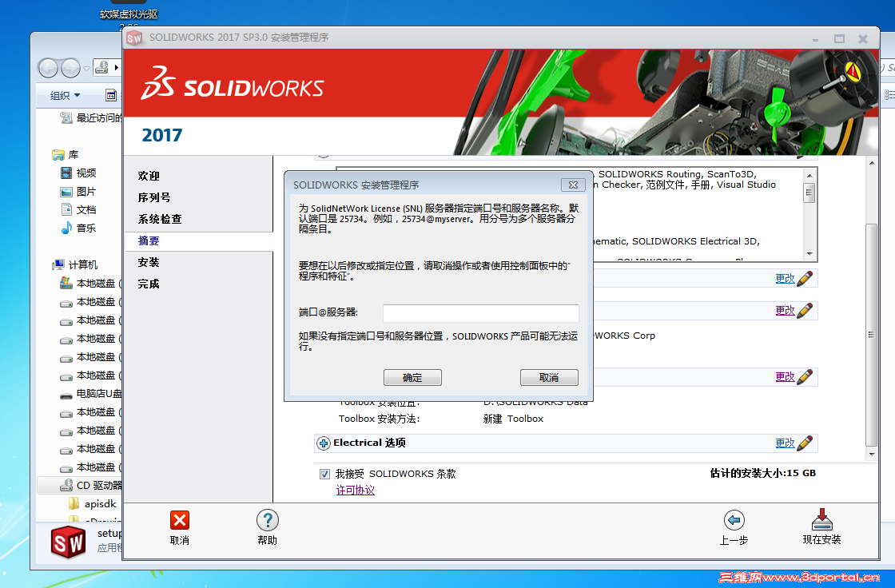The image size is (895, 588).
Task: Click the 2017 version label
Action: [162, 135]
